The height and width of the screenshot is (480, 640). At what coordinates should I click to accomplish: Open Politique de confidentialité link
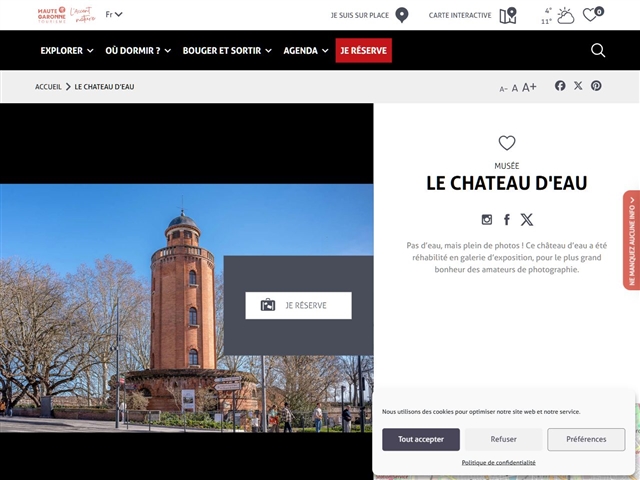tap(498, 462)
